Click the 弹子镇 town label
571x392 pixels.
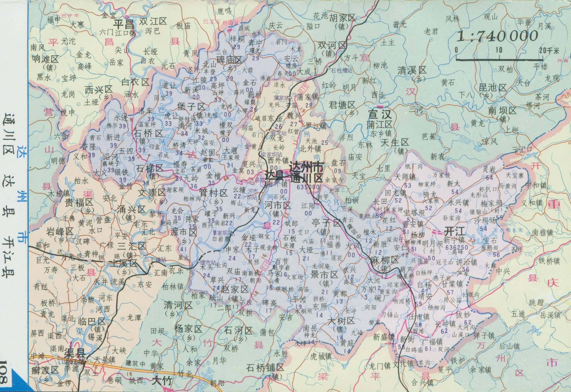coord(484,336)
